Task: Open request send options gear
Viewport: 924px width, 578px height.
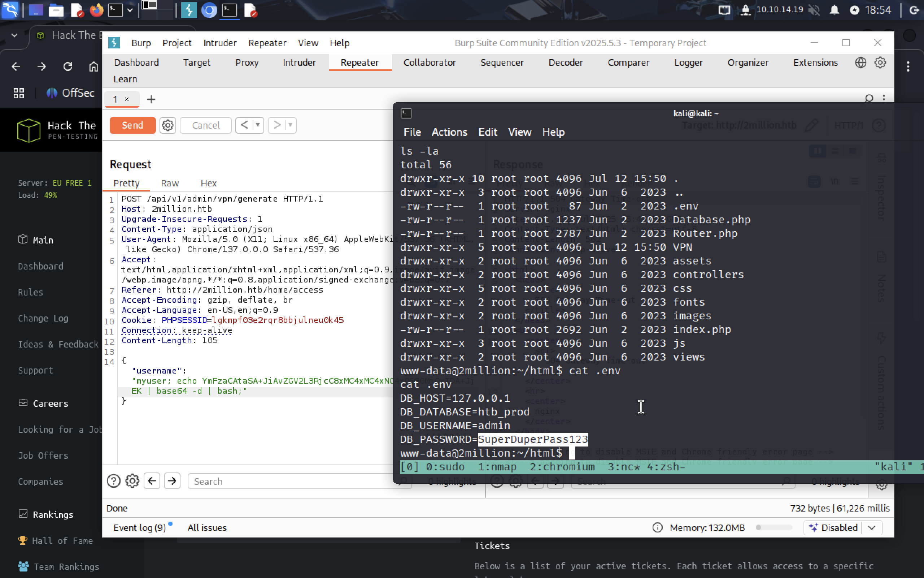Action: point(167,125)
